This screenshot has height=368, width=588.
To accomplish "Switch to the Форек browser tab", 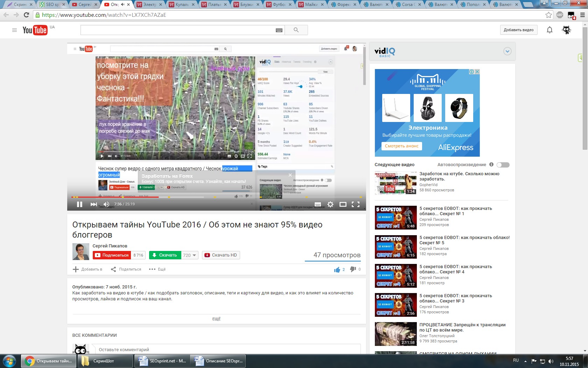I will [343, 5].
